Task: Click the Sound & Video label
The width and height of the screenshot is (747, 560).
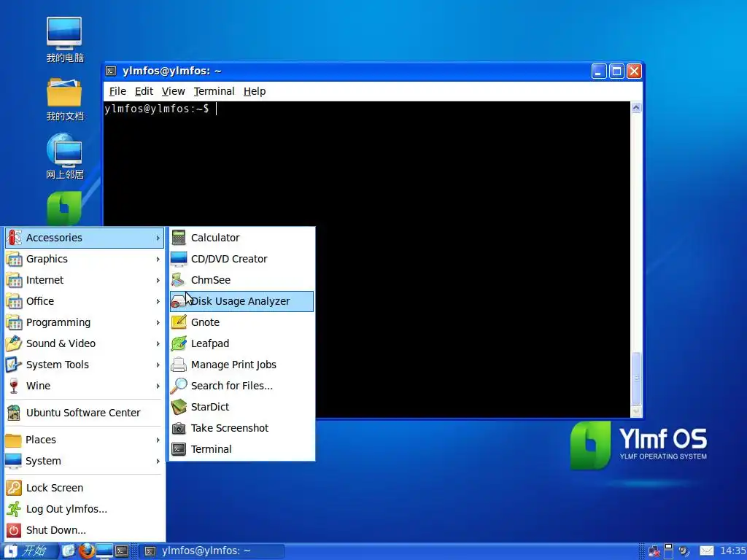Action: [x=61, y=343]
